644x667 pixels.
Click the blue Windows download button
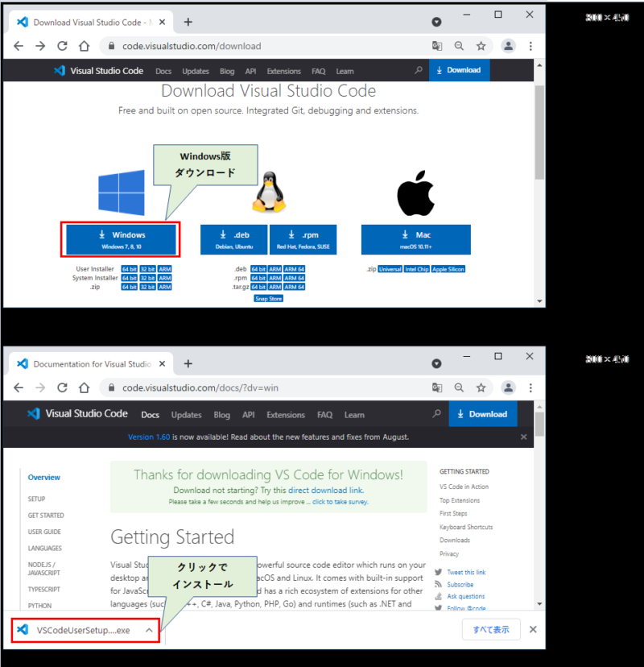click(122, 239)
